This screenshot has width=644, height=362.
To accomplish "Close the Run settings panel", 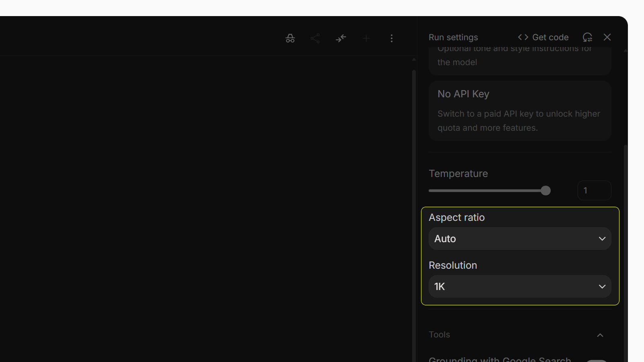I will (607, 37).
